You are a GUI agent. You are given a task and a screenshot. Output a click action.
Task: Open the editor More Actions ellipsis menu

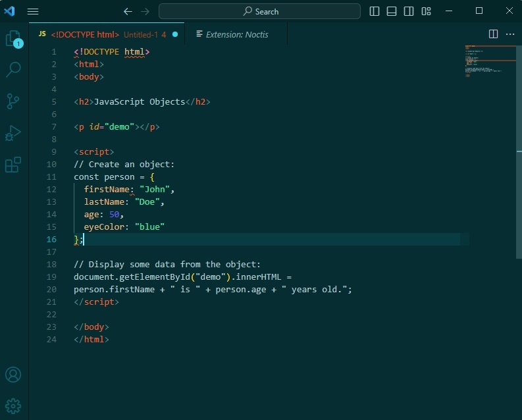[510, 34]
